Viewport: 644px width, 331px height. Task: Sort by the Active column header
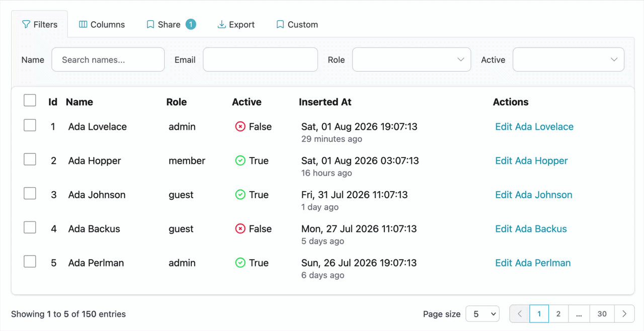tap(247, 102)
